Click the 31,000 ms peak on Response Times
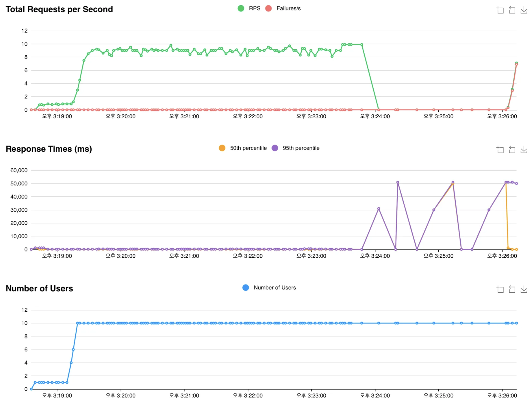The image size is (532, 406). [379, 208]
